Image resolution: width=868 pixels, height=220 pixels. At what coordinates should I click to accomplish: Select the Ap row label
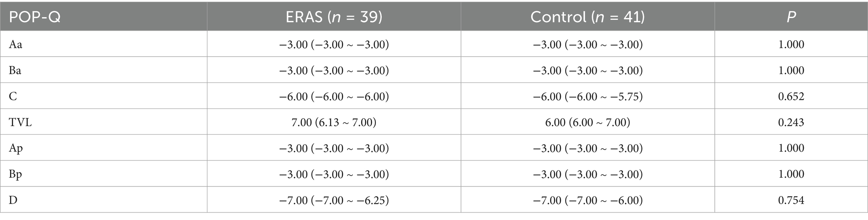pos(16,148)
